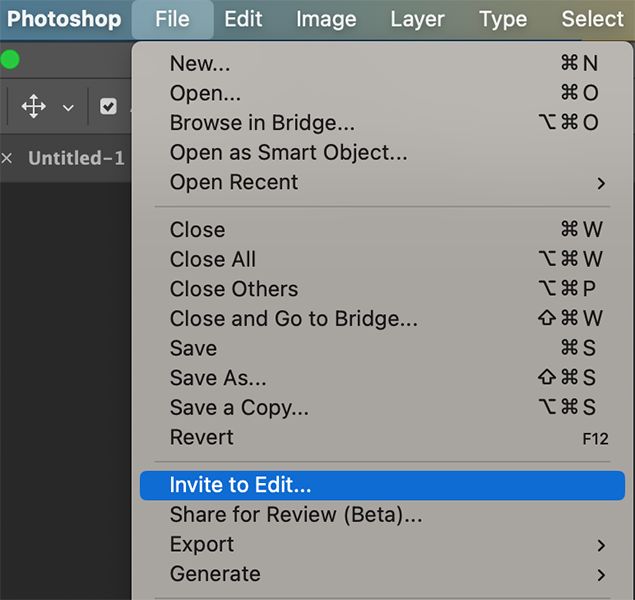Expand the Open Recent submenu arrow

601,183
